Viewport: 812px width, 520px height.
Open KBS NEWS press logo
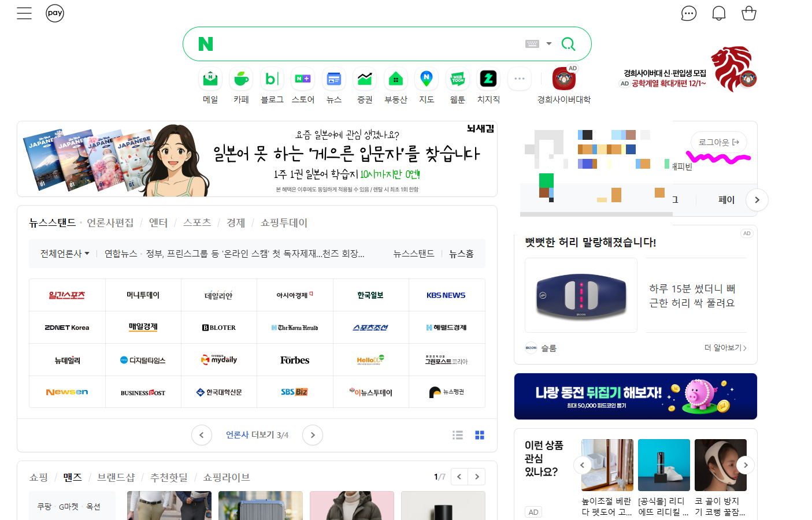(x=446, y=295)
